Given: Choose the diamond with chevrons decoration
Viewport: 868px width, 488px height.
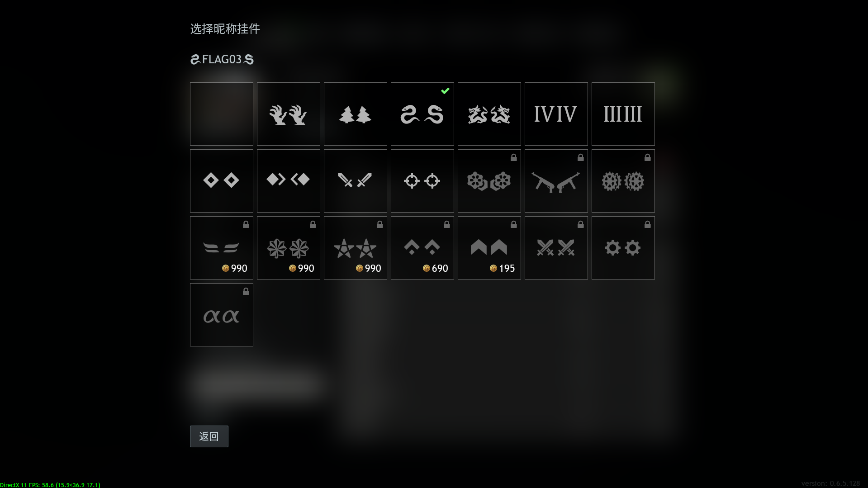Looking at the screenshot, I should pyautogui.click(x=289, y=181).
